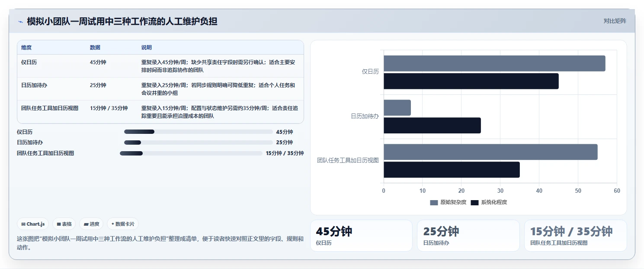
Task: Click the title icon beside 模拟小团队 heading
Action: click(20, 22)
